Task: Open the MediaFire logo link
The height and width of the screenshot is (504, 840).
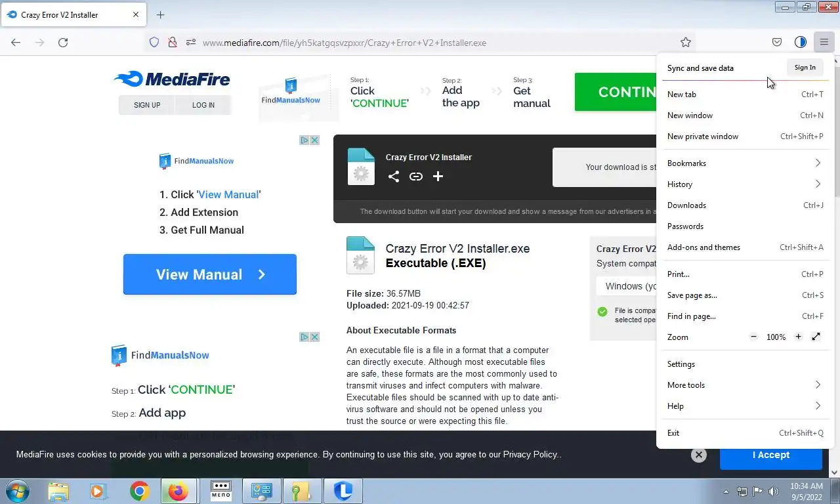Action: [172, 79]
